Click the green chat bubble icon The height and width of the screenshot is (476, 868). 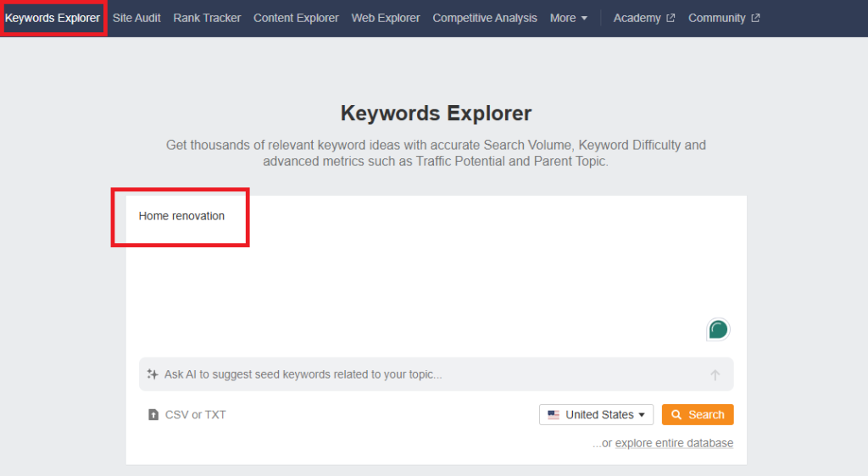[718, 329]
